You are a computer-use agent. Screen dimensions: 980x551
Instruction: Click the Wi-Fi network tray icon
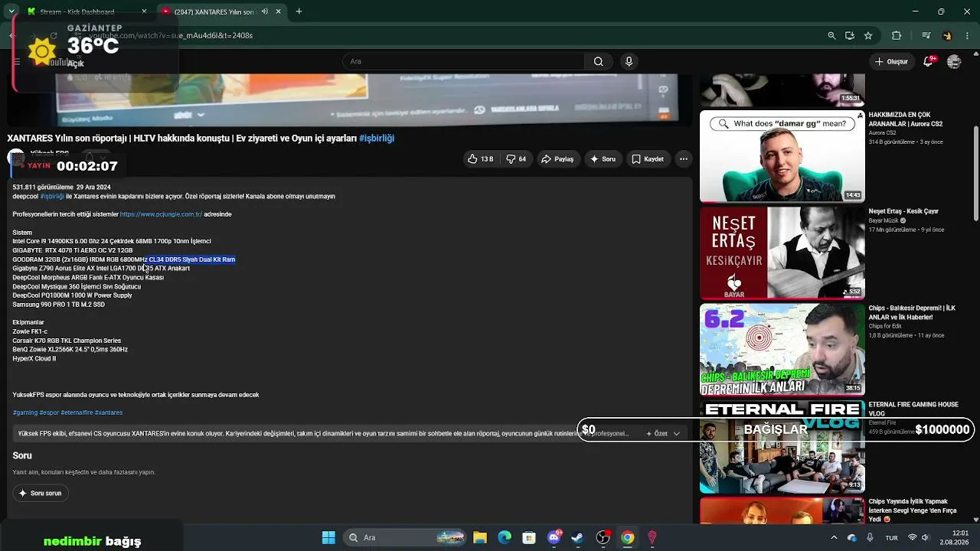pos(913,537)
